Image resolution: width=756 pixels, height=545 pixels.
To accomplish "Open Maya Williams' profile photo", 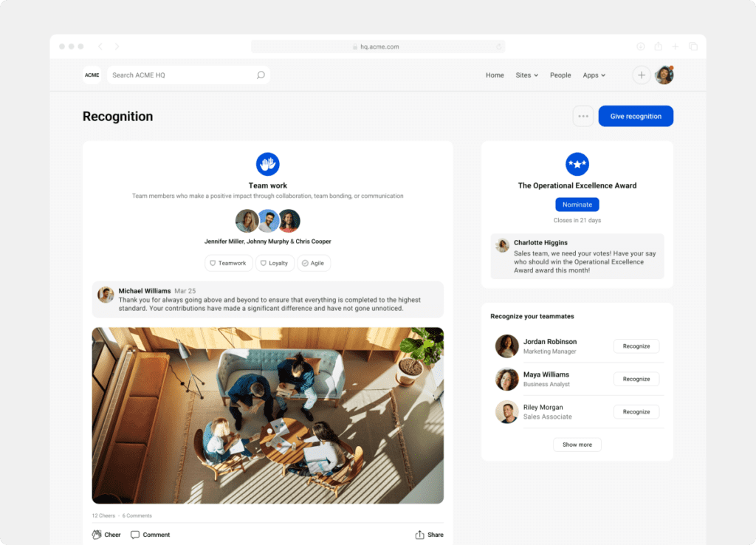I will pyautogui.click(x=506, y=379).
